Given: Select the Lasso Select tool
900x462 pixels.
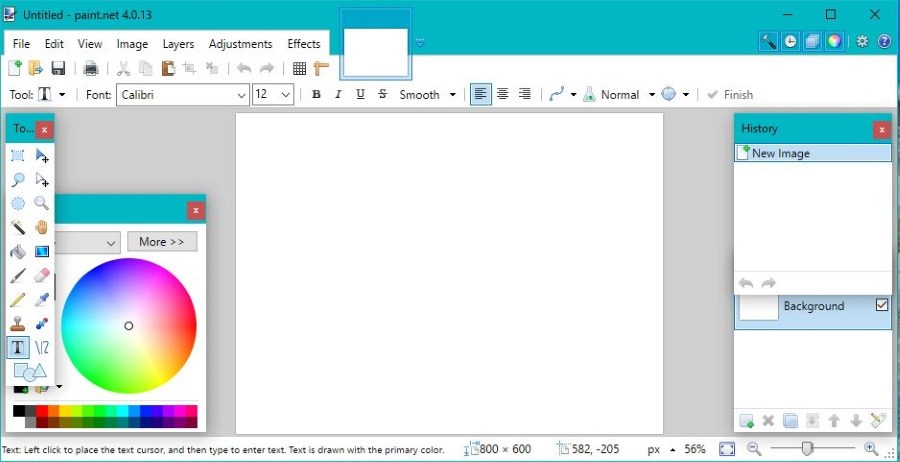Looking at the screenshot, I should (x=18, y=180).
